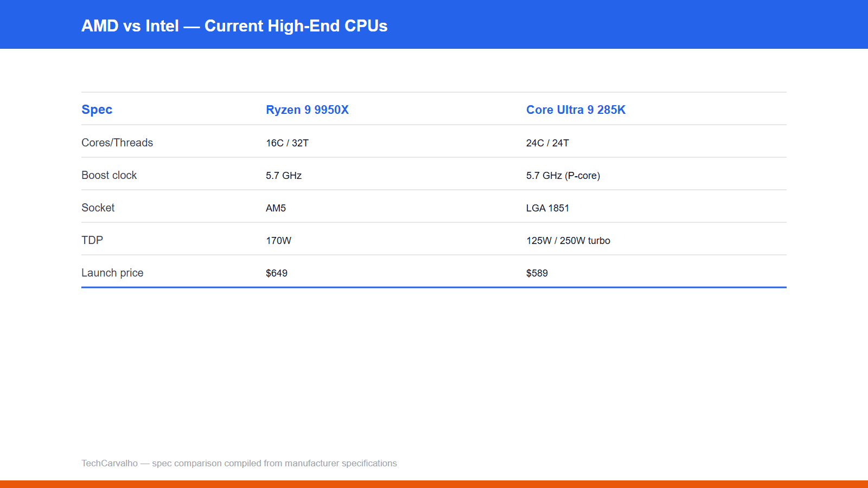Click the 'Socket' row label
This screenshot has height=488, width=868.
(98, 208)
